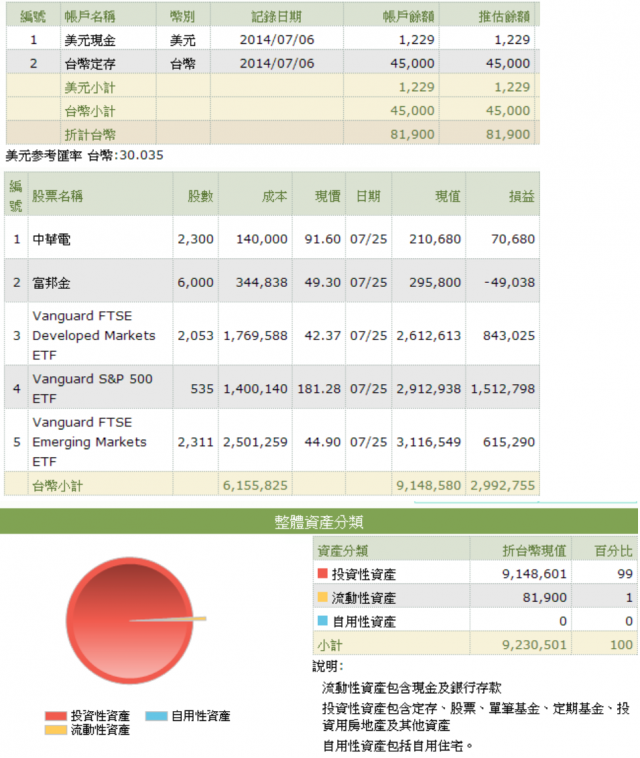Viewport: 640px width, 758px height.
Task: Click the Emerging Markets value 3,116,549
Action: [429, 442]
